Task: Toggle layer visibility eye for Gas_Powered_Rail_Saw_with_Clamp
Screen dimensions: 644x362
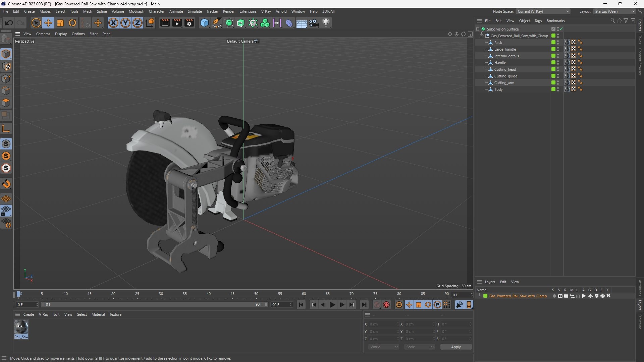Action: click(560, 296)
